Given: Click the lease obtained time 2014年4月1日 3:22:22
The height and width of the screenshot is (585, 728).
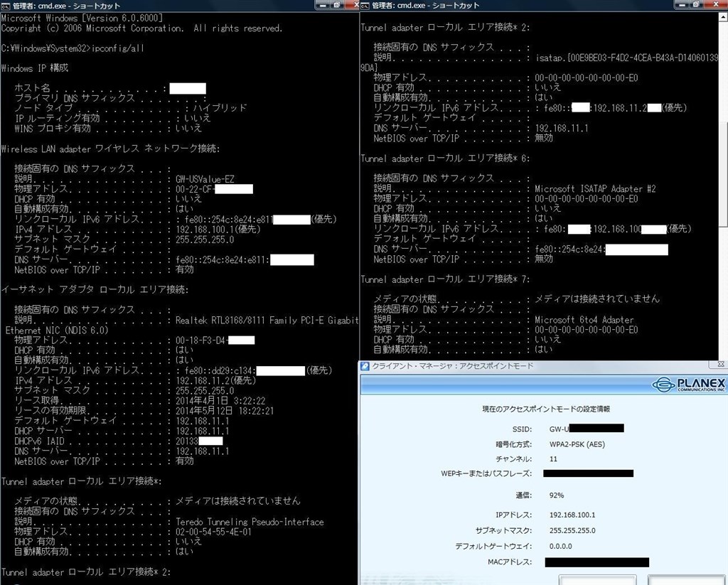Looking at the screenshot, I should click(220, 401).
